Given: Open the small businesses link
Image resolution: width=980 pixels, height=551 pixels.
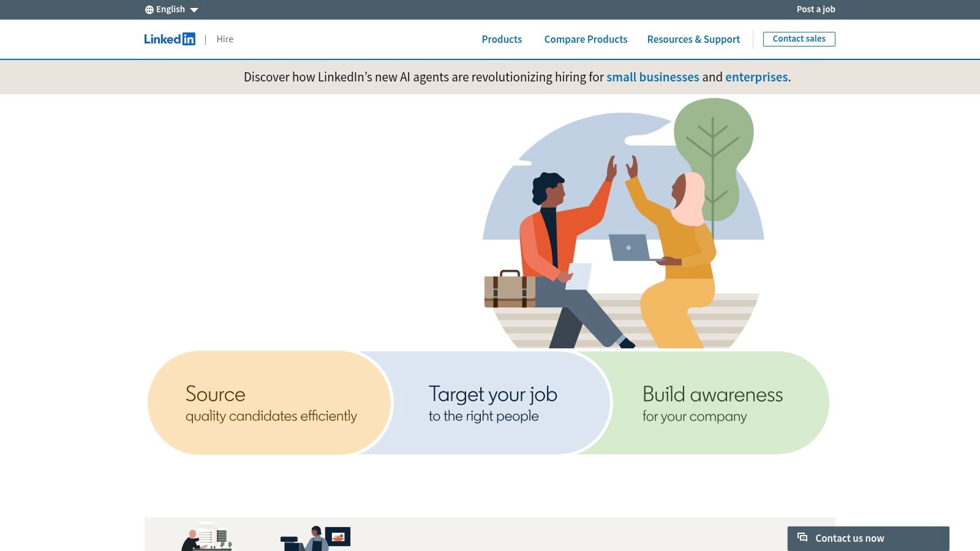Looking at the screenshot, I should pyautogui.click(x=652, y=77).
